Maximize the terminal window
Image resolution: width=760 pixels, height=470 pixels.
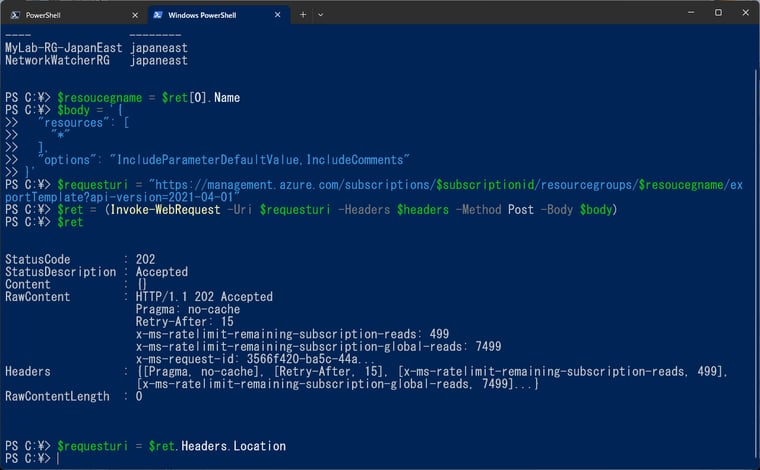(x=718, y=13)
